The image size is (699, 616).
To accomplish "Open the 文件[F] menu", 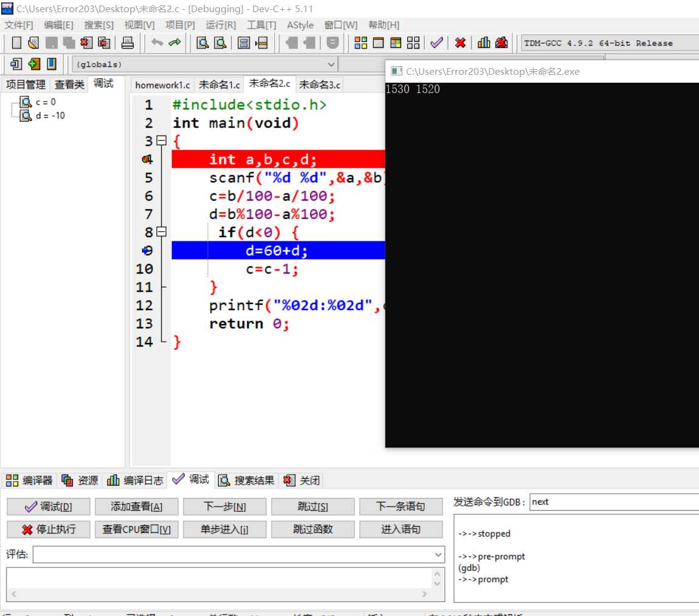I will pos(19,25).
